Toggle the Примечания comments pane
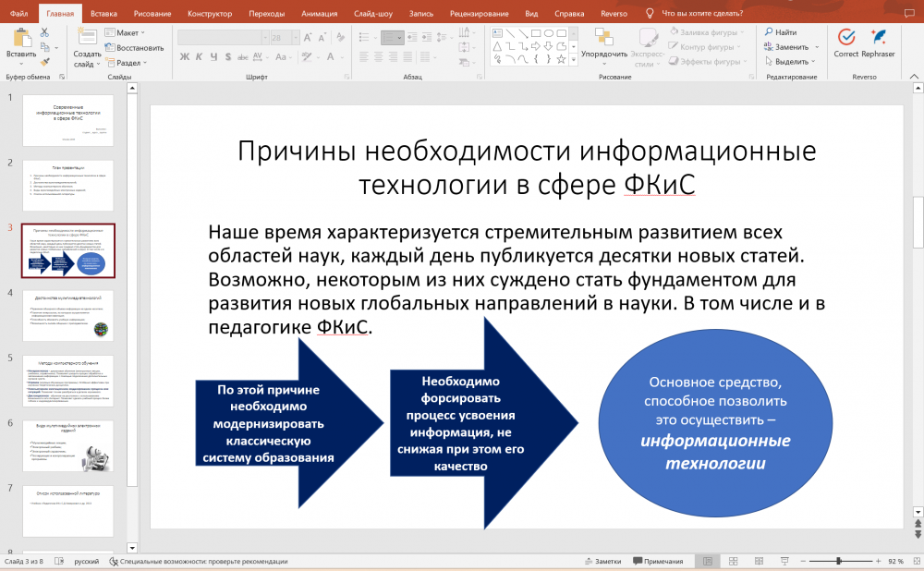This screenshot has height=571, width=924. pyautogui.click(x=657, y=562)
